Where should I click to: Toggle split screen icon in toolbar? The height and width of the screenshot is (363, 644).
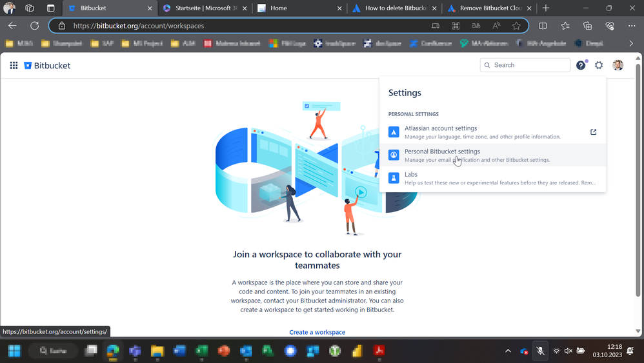[543, 26]
